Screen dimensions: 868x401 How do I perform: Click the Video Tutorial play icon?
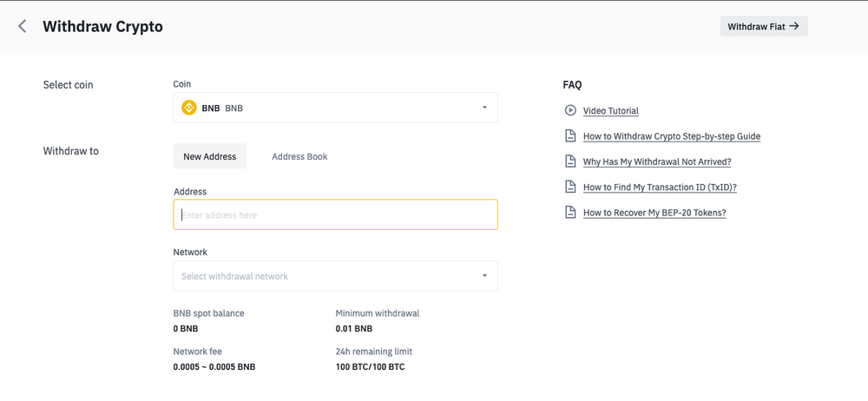(x=570, y=110)
